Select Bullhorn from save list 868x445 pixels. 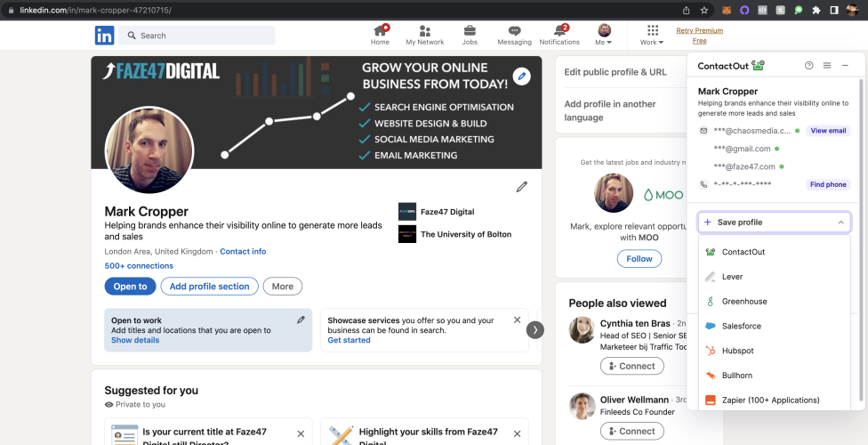tap(774, 376)
